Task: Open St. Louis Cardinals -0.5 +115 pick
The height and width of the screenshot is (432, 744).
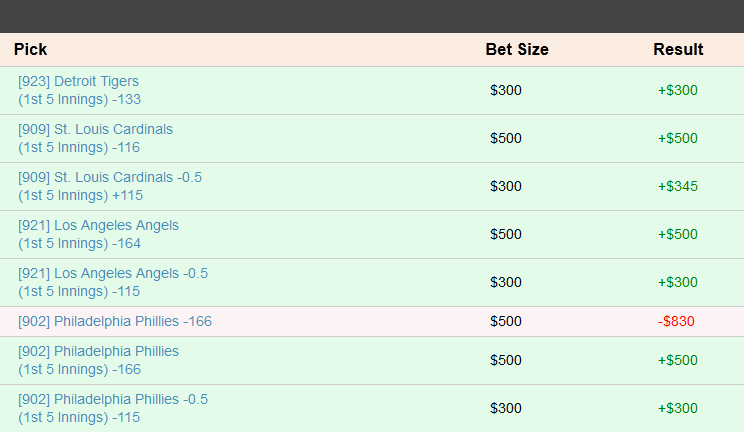Action: (x=110, y=186)
